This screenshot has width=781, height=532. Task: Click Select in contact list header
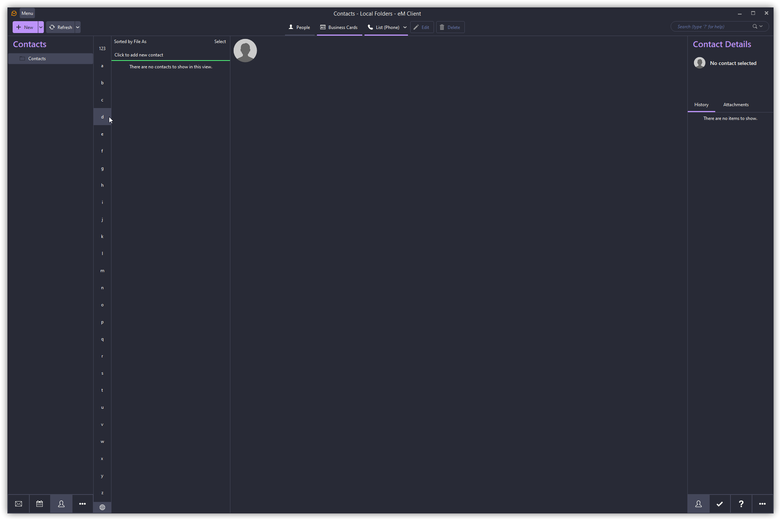(x=220, y=42)
